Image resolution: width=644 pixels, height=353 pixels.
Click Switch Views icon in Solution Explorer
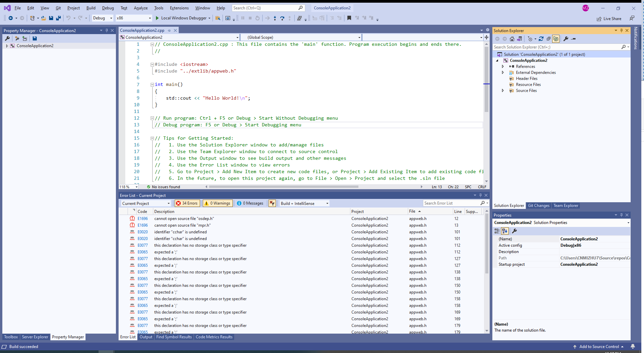519,39
